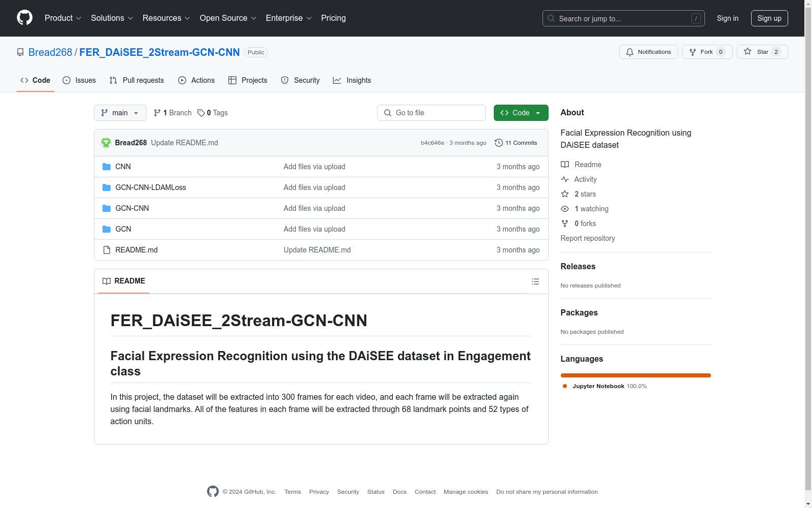Image resolution: width=812 pixels, height=508 pixels.
Task: Open the README.md file
Action: coord(137,250)
